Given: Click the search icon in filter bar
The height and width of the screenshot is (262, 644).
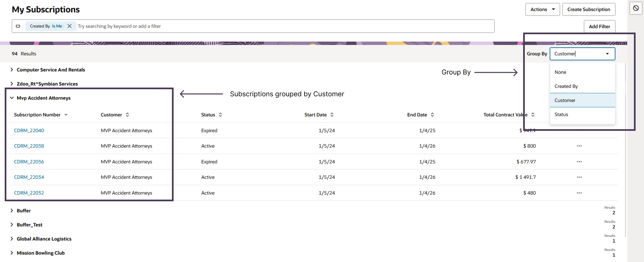Looking at the screenshot, I should [18, 26].
